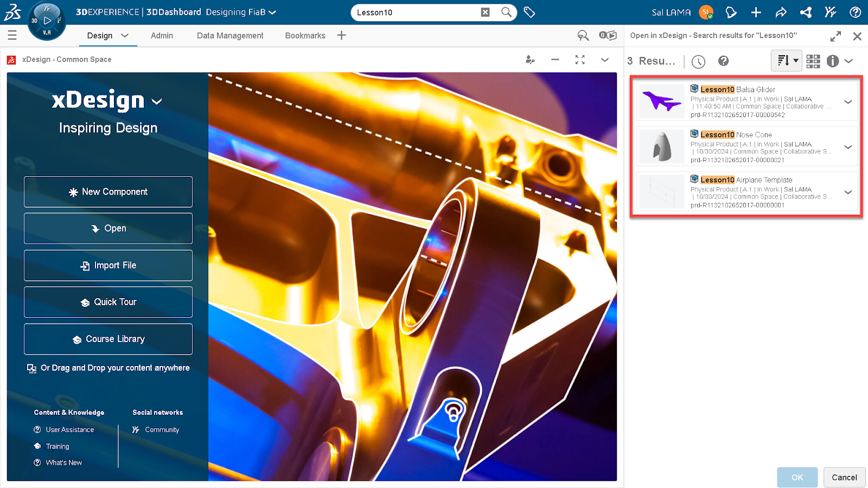Open the Designing FiaB dashboard dropdown

[x=272, y=12]
